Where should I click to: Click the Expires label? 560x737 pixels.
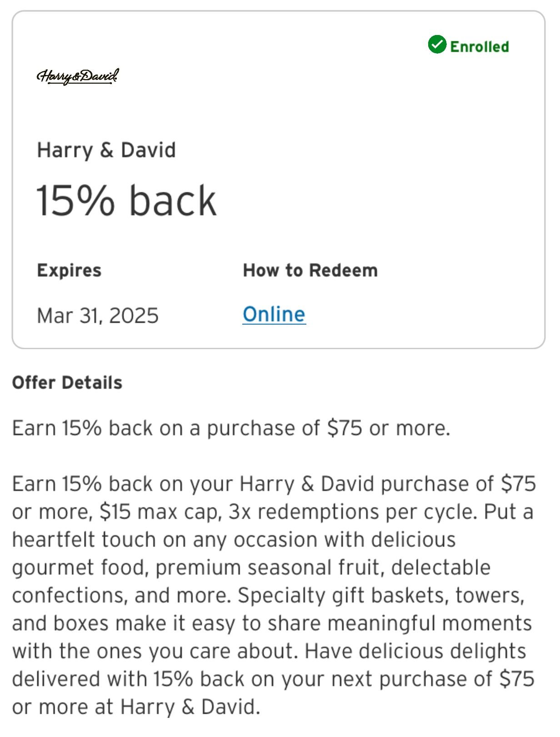point(69,271)
